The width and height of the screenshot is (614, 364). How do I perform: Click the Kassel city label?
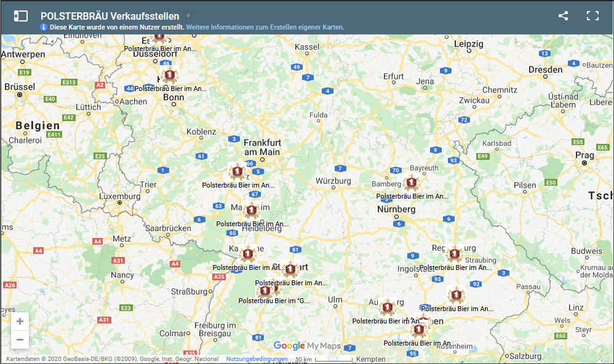[307, 47]
